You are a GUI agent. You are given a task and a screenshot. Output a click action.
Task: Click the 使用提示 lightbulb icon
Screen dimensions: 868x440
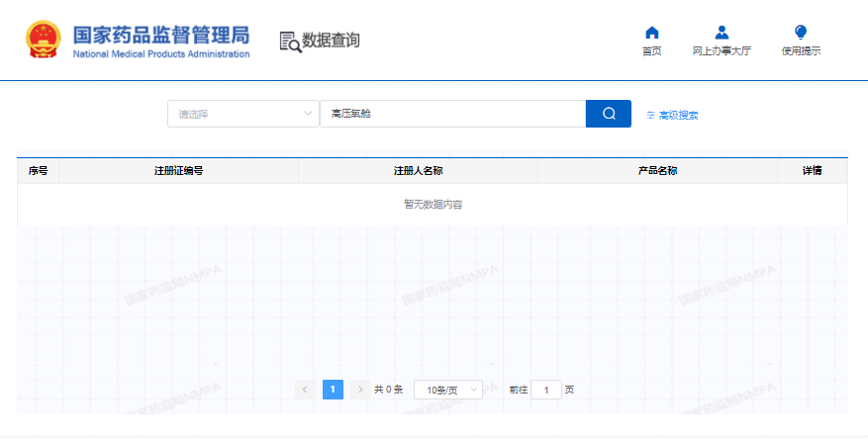[x=801, y=32]
